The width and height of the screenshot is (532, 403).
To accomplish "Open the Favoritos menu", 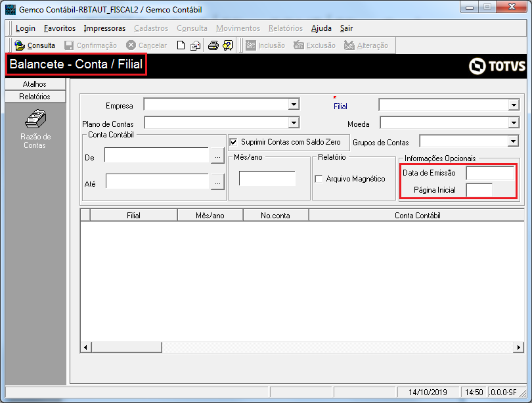I will click(60, 28).
